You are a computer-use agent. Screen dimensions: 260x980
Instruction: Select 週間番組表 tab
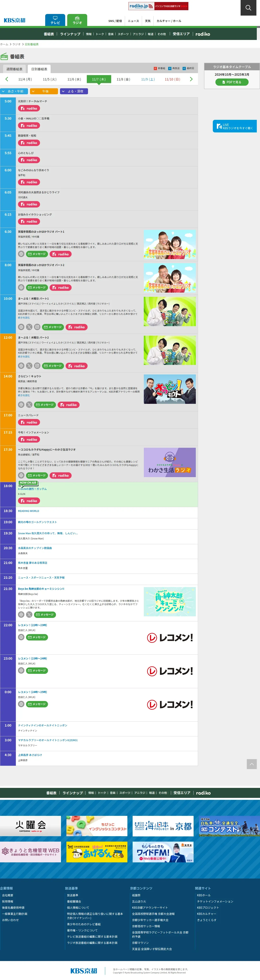14,69
